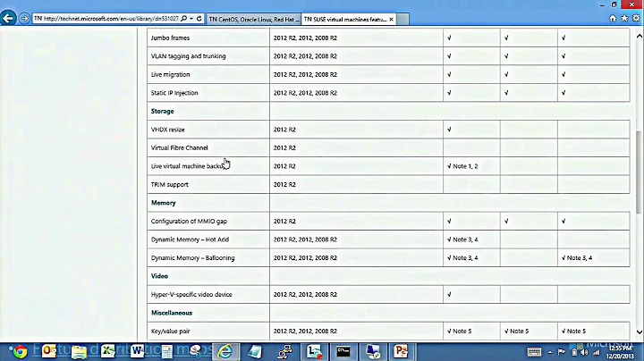Click the page scrollbar down arrow
Screen dimensions: 644x361
(639, 332)
